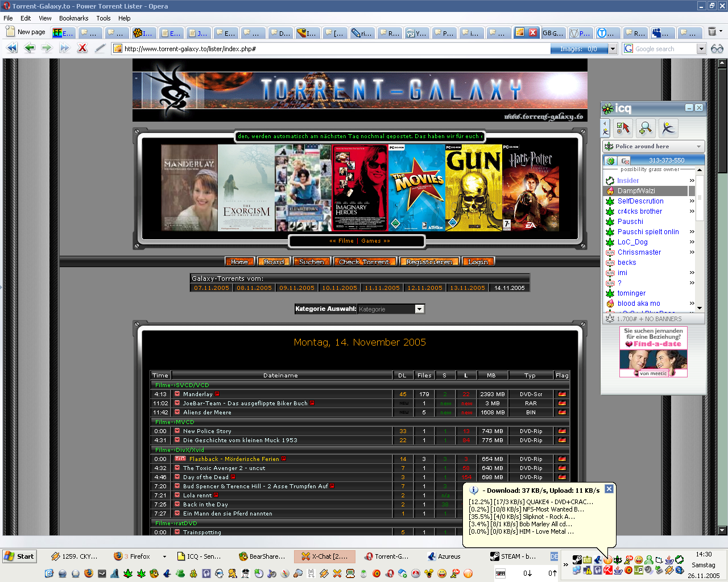Open the address bar dropdown arrow
Viewport: 728px width, 582px height.
(x=613, y=49)
